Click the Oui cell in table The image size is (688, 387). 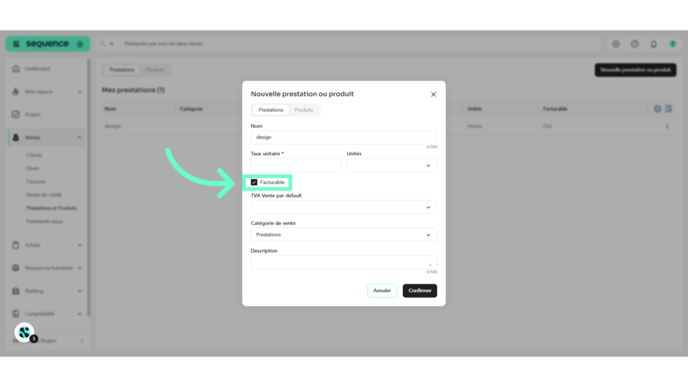tap(547, 126)
